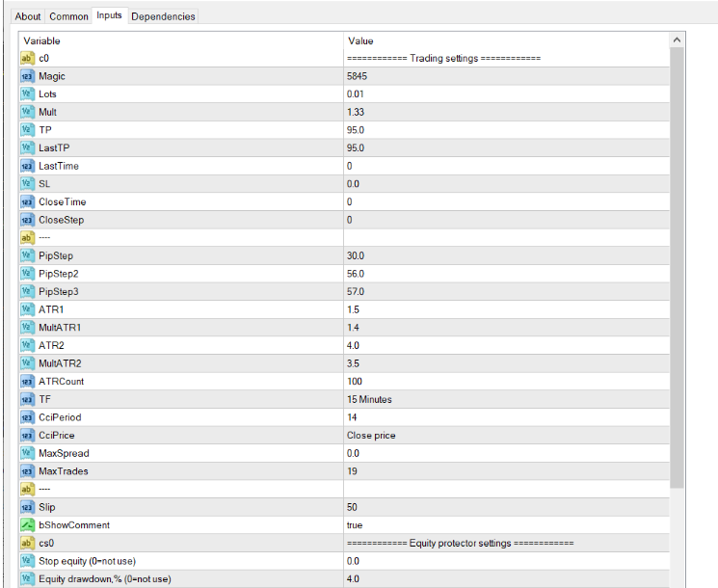The width and height of the screenshot is (718, 588).
Task: Edit the ATRCount value 100
Action: tap(506, 382)
